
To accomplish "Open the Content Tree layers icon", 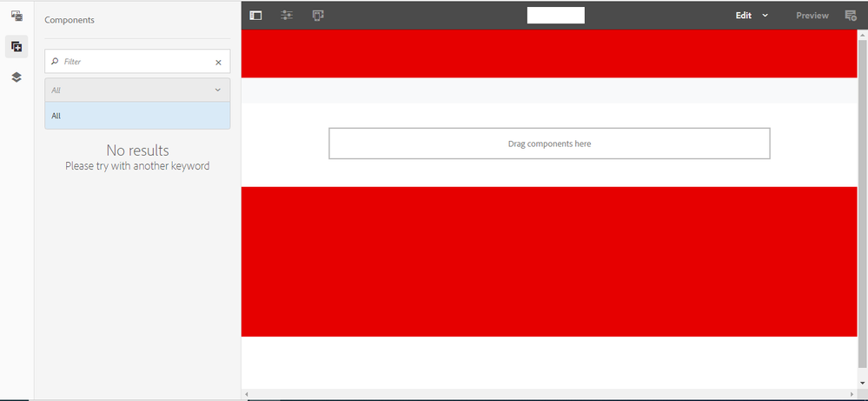I will coord(17,77).
